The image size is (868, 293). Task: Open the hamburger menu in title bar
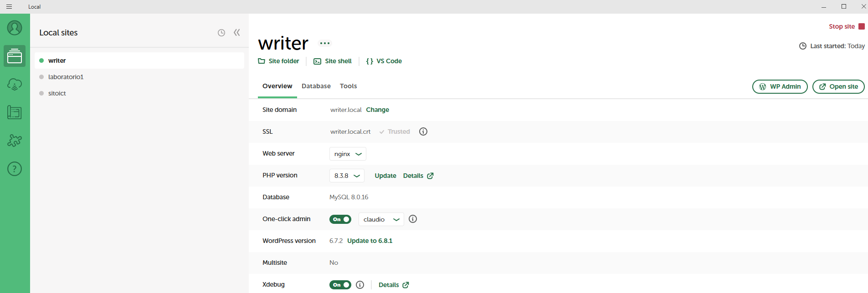tap(9, 7)
